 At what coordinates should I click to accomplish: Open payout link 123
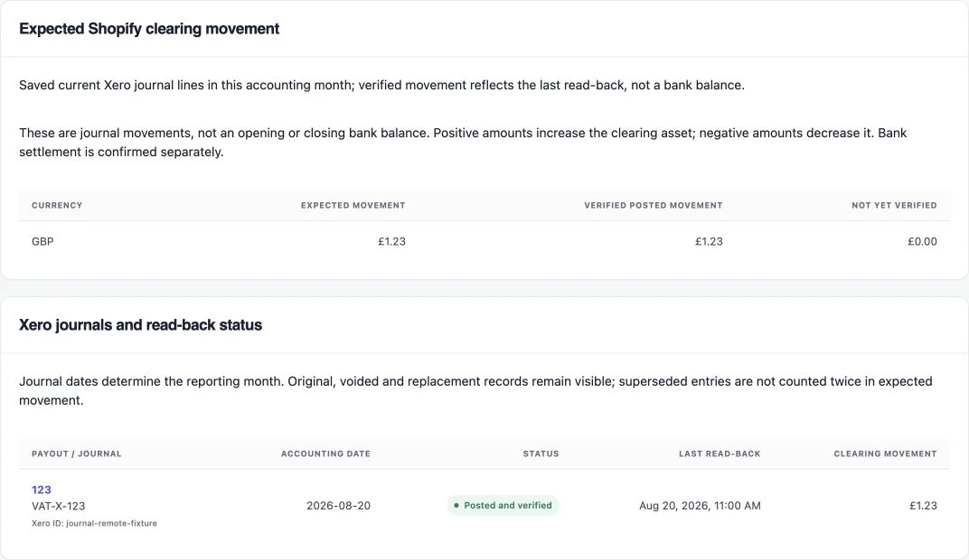(42, 490)
